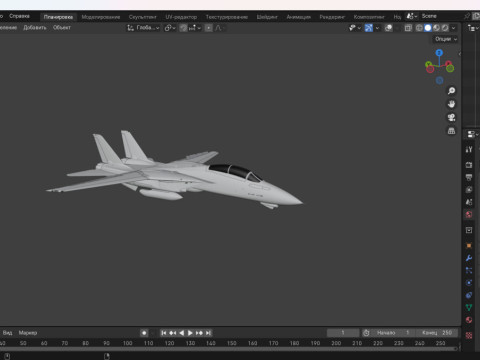
Task: Open the World properties tab
Action: point(469,214)
